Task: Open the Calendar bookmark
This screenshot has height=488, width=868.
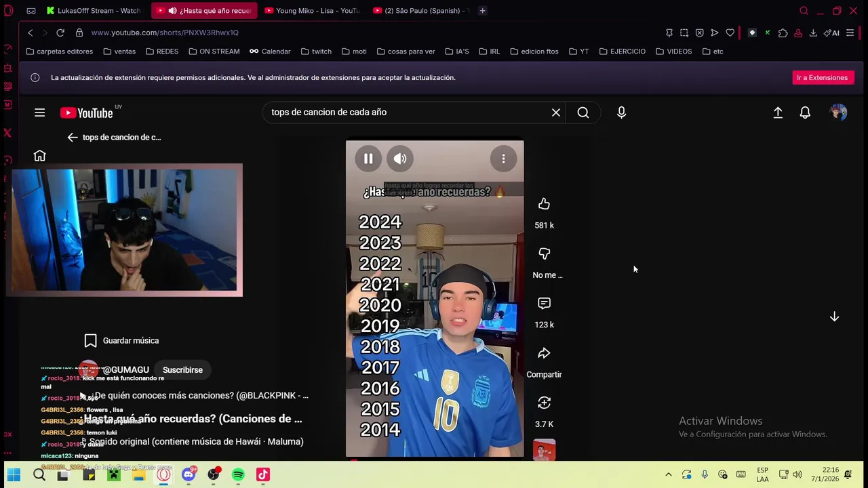Action: (270, 52)
